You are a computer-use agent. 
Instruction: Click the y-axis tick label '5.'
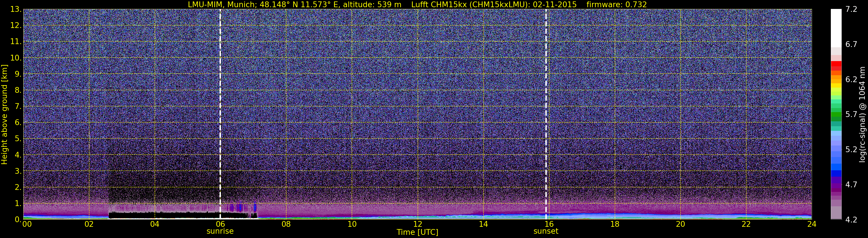point(18,139)
